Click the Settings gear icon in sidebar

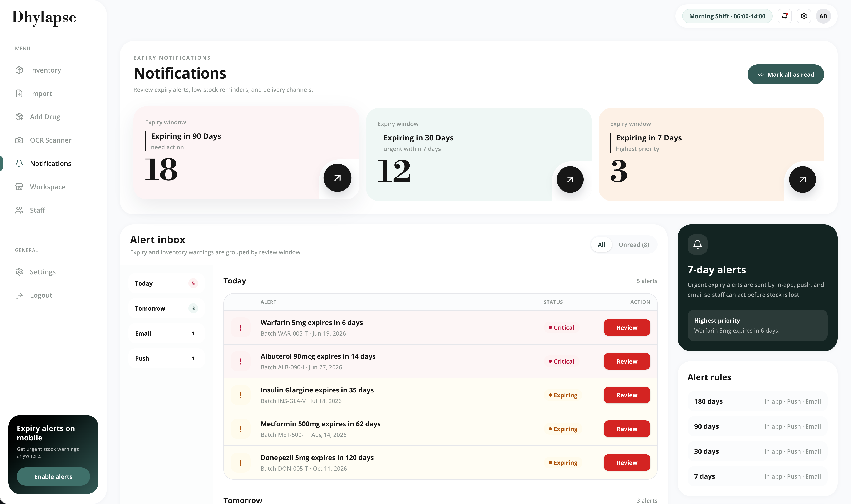pyautogui.click(x=19, y=272)
